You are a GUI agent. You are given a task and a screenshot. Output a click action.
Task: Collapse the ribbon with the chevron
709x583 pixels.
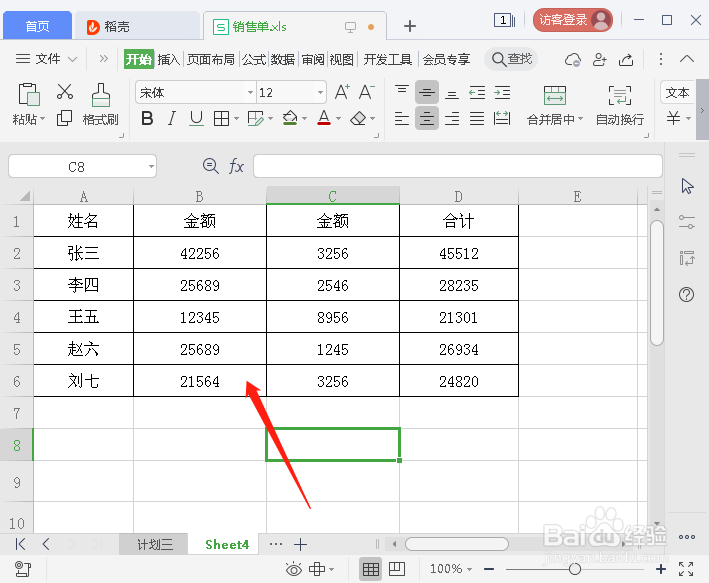[687, 59]
